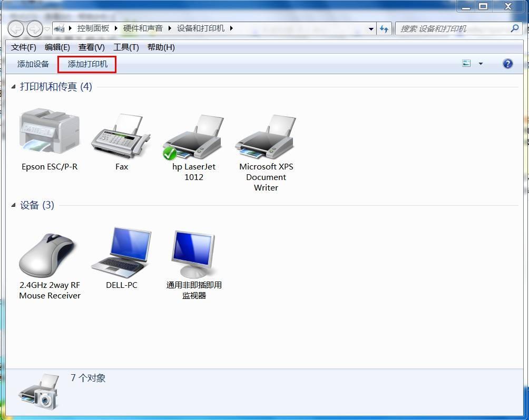Go to 硬件和声音 in the breadcrumb
Image resolution: width=529 pixels, height=420 pixels.
coord(143,28)
